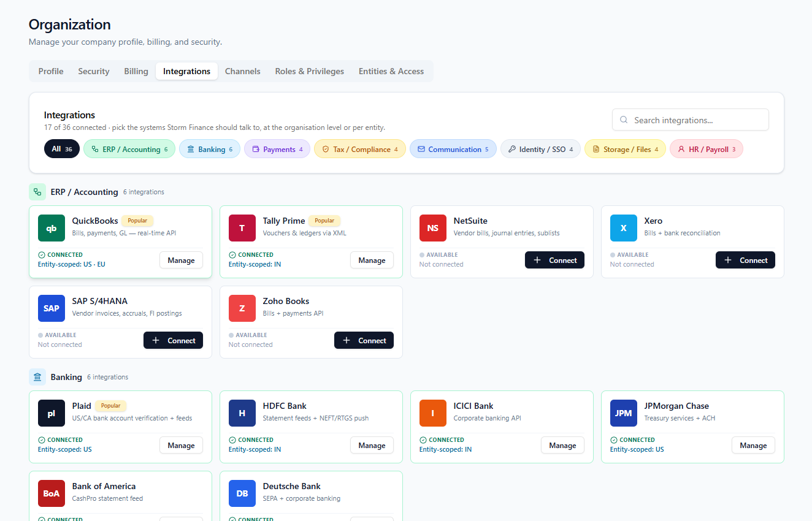This screenshot has width=812, height=521.
Task: Click 'Entity-scoped: US · EU' on QuickBooks
Action: [x=72, y=264]
